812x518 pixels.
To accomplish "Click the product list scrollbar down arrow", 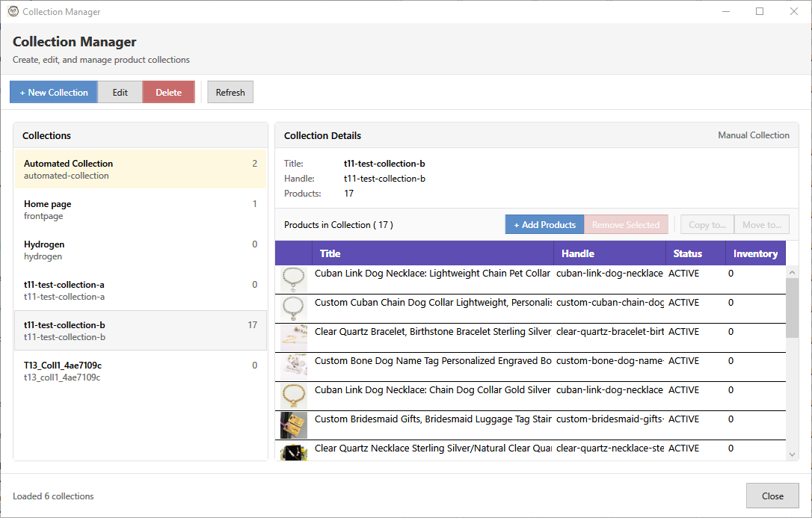I will (793, 454).
